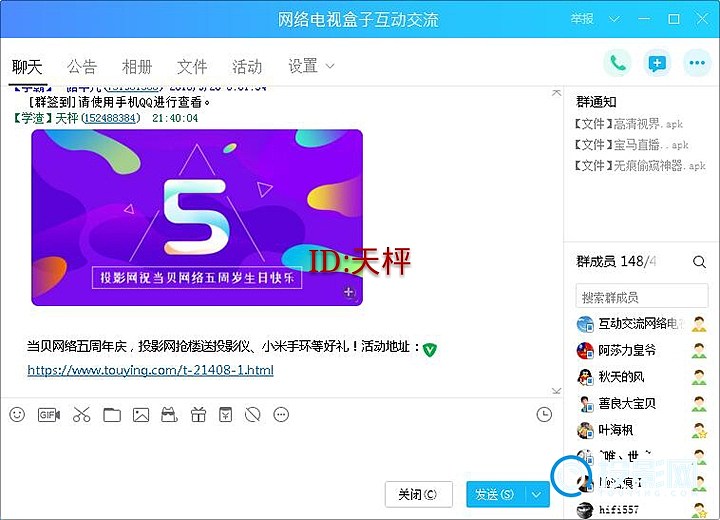Viewport: 720px width, 520px height.
Task: Switch to the 公告 tab
Action: click(82, 67)
